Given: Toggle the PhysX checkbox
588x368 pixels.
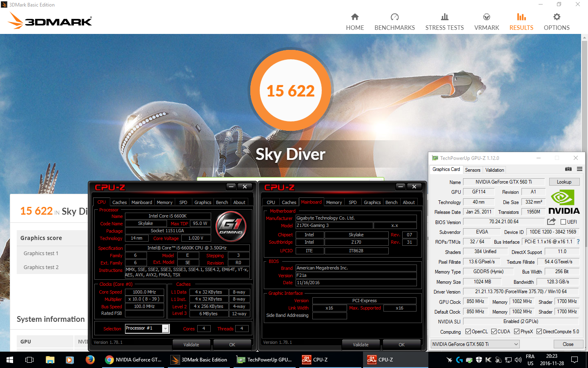Looking at the screenshot, I should (x=517, y=332).
